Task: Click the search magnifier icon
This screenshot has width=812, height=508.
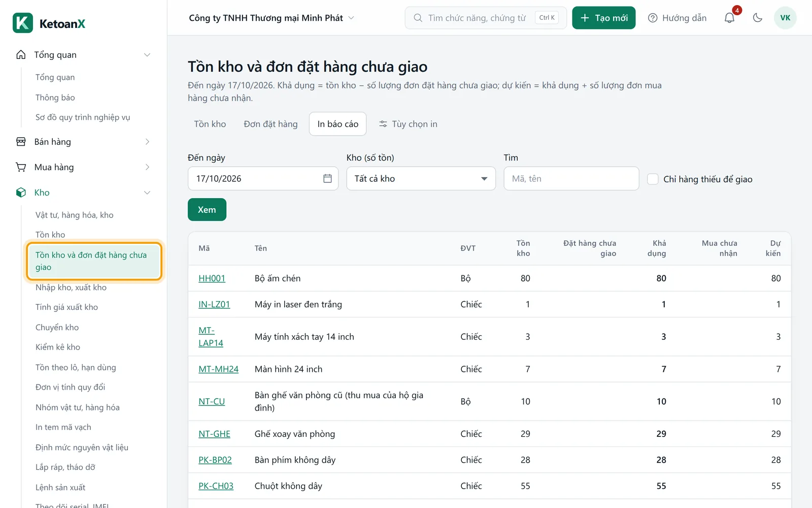Action: click(418, 18)
